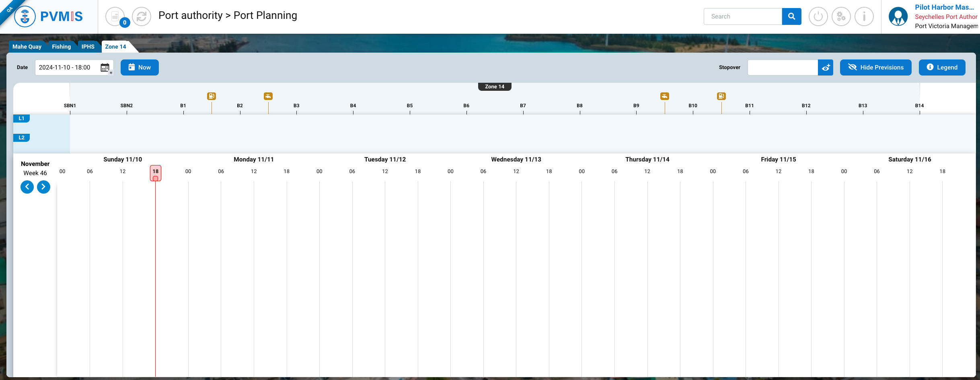Viewport: 980px width, 380px height.
Task: Click the Now button
Action: 140,67
